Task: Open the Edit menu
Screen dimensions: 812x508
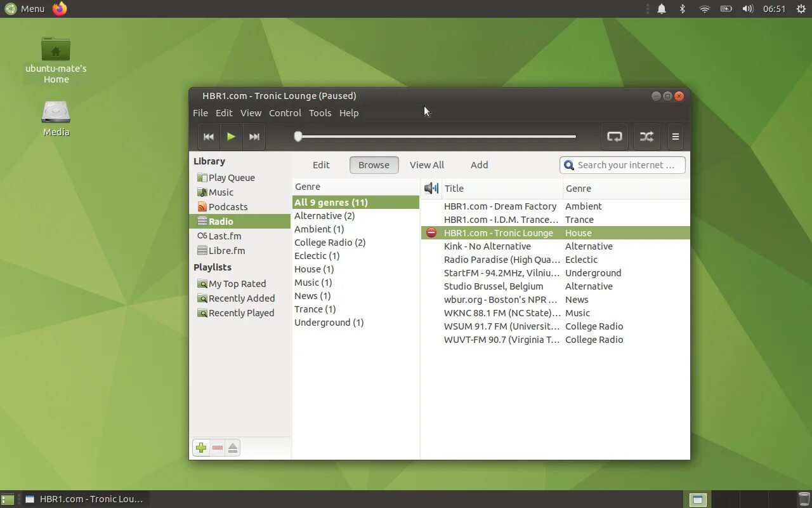Action: coord(224,113)
